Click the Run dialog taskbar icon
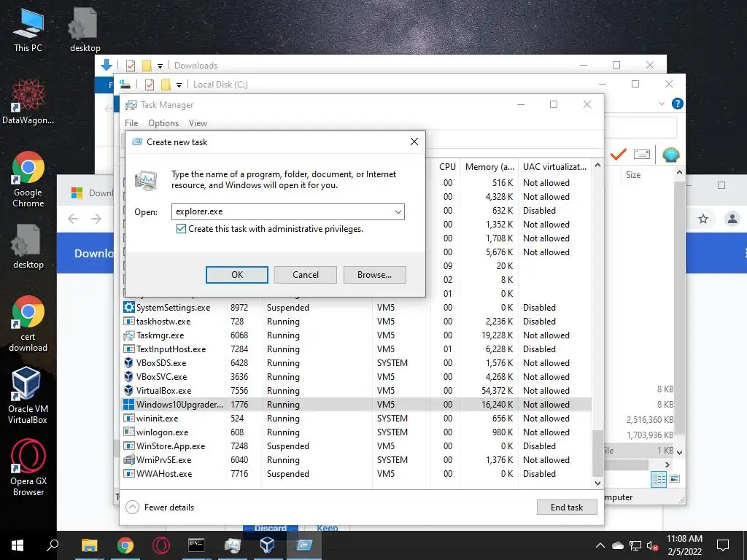 click(x=303, y=545)
